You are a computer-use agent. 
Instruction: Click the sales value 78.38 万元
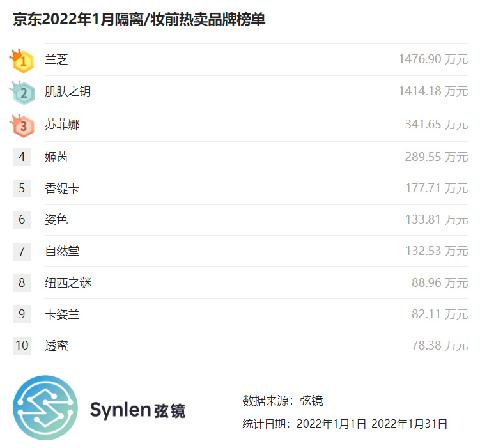[x=440, y=346]
